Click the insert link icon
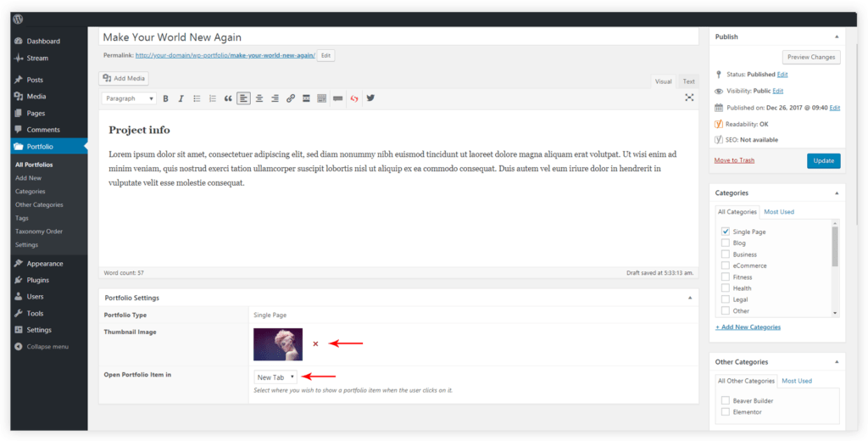Viewport: 868px width, 441px height. [x=291, y=98]
